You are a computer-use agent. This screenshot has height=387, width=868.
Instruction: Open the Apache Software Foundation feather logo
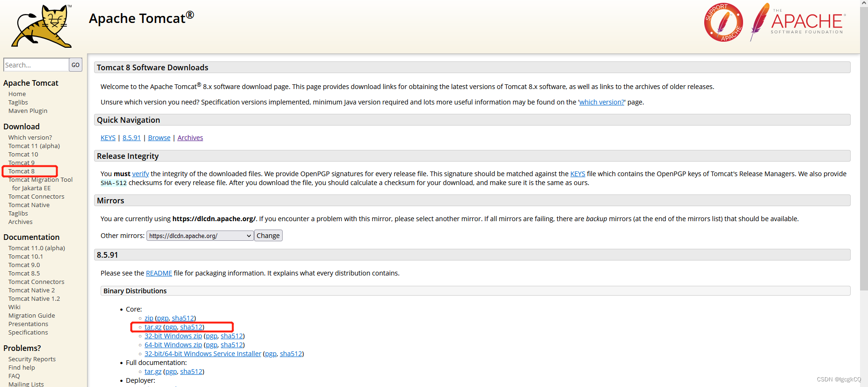(798, 22)
